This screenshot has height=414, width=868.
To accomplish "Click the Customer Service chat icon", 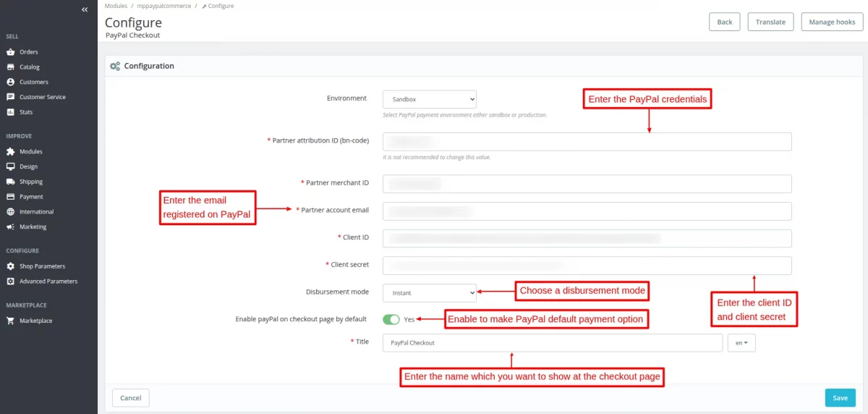I will [x=10, y=97].
